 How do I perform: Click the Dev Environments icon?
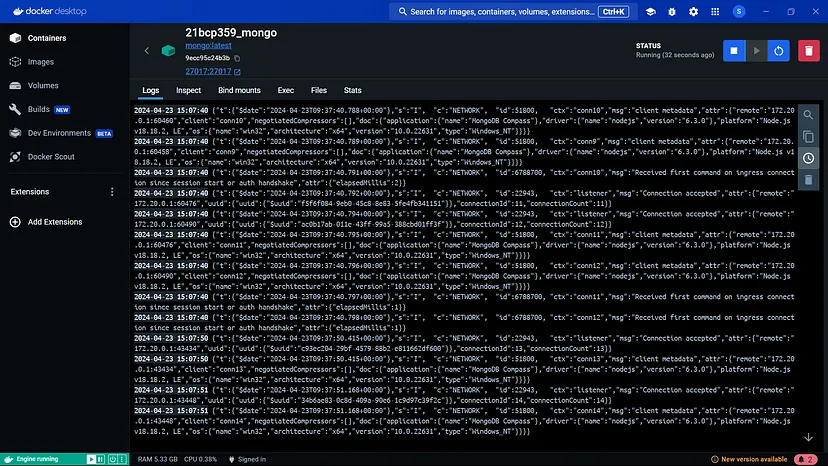coord(15,133)
